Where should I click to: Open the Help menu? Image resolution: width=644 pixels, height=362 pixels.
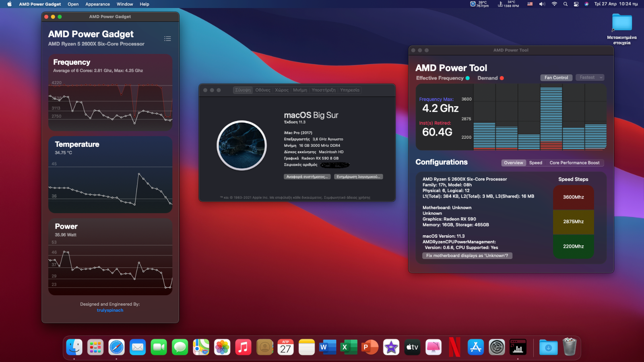144,4
